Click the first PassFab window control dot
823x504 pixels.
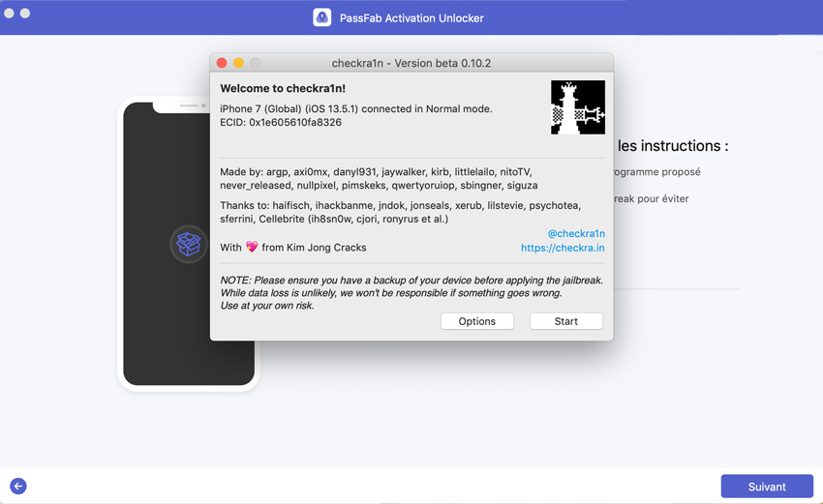(9, 14)
